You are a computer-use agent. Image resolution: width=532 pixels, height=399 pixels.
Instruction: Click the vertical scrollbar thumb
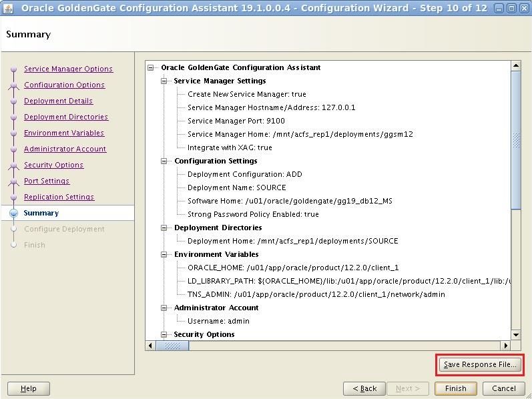click(x=516, y=141)
